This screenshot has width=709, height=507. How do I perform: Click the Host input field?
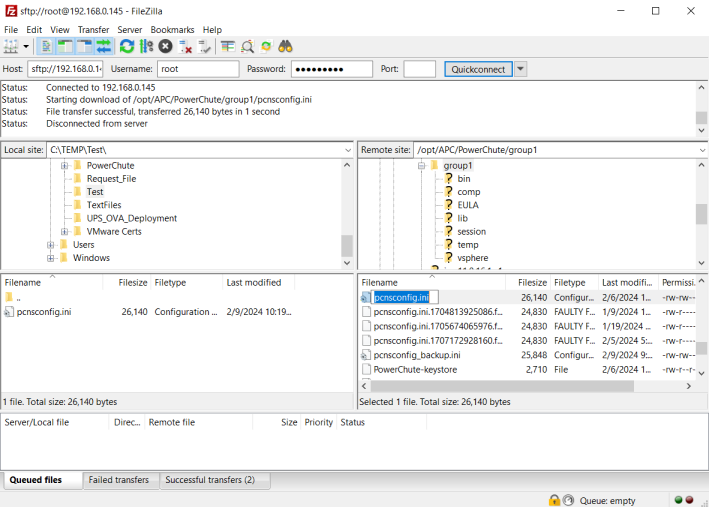click(66, 69)
